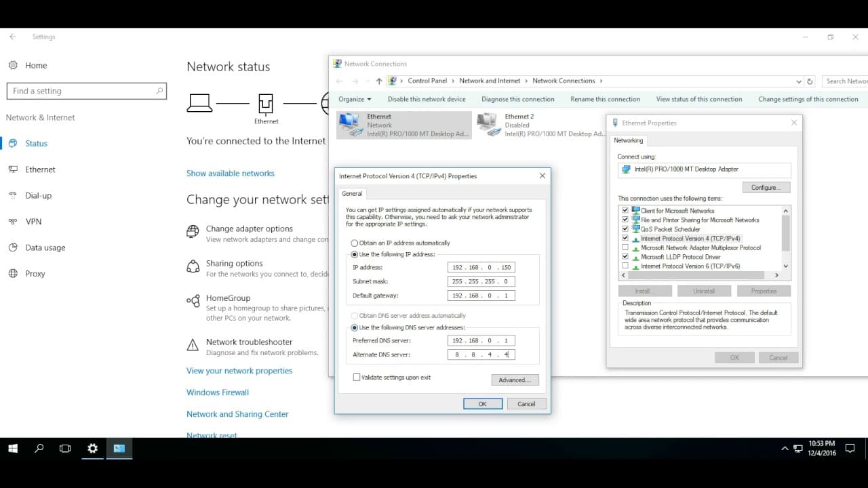Open the Windows Firewall link

coord(218,392)
